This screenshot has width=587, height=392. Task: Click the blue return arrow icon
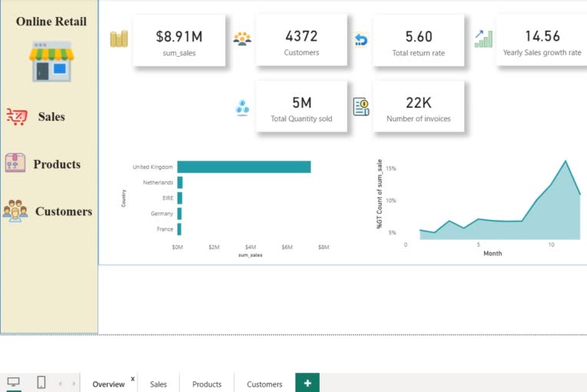361,40
